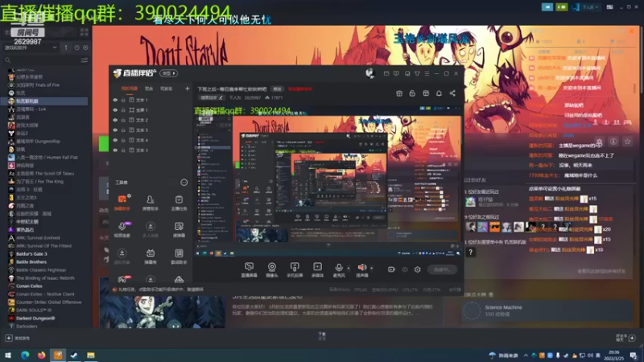Viewport: 644px width, 362px height.
Task: Switch to the third scene tab
Action: tap(166, 88)
